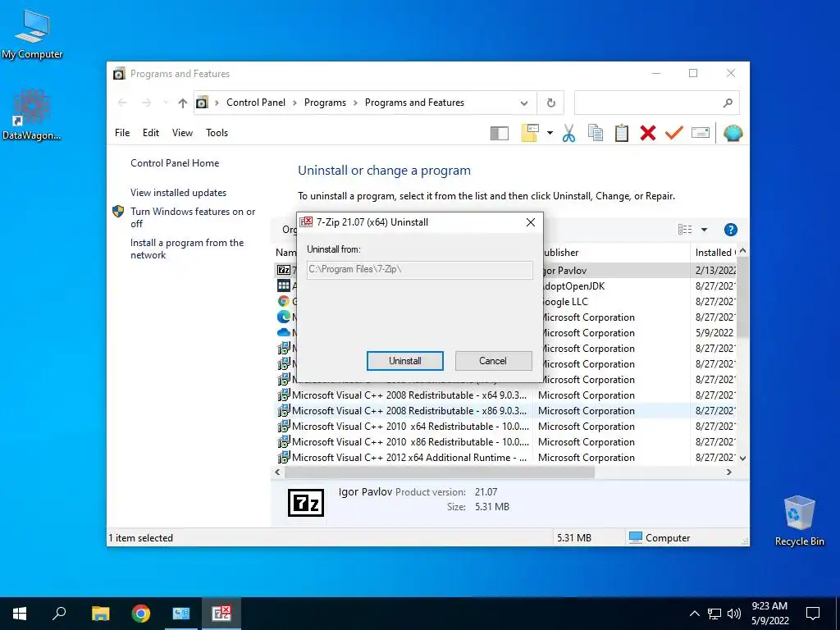Click the 7z icon in the program list
Image resolution: width=840 pixels, height=630 pixels.
[x=283, y=270]
